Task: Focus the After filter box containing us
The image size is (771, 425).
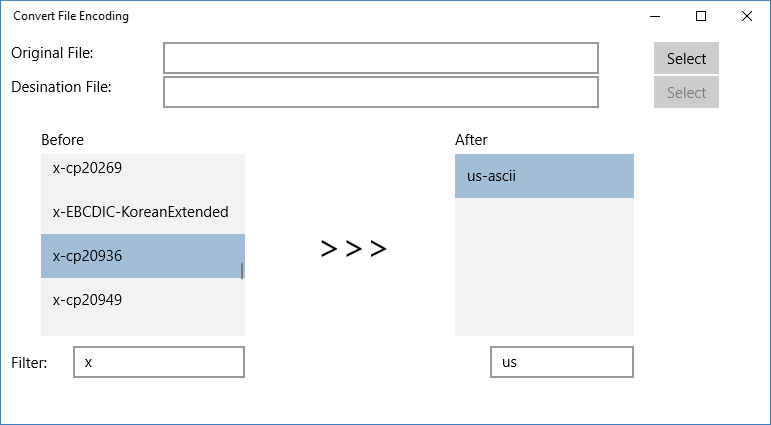Action: point(562,362)
